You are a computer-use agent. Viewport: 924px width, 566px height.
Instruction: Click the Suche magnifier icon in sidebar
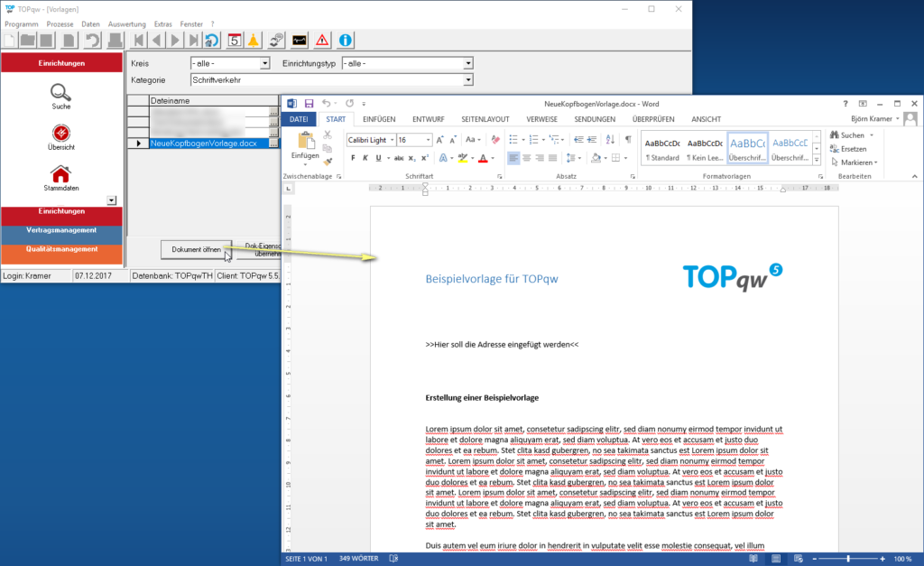[60, 91]
